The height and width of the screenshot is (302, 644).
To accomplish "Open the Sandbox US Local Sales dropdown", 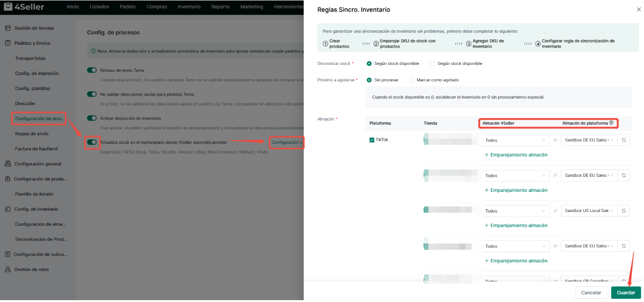I will 589,211.
